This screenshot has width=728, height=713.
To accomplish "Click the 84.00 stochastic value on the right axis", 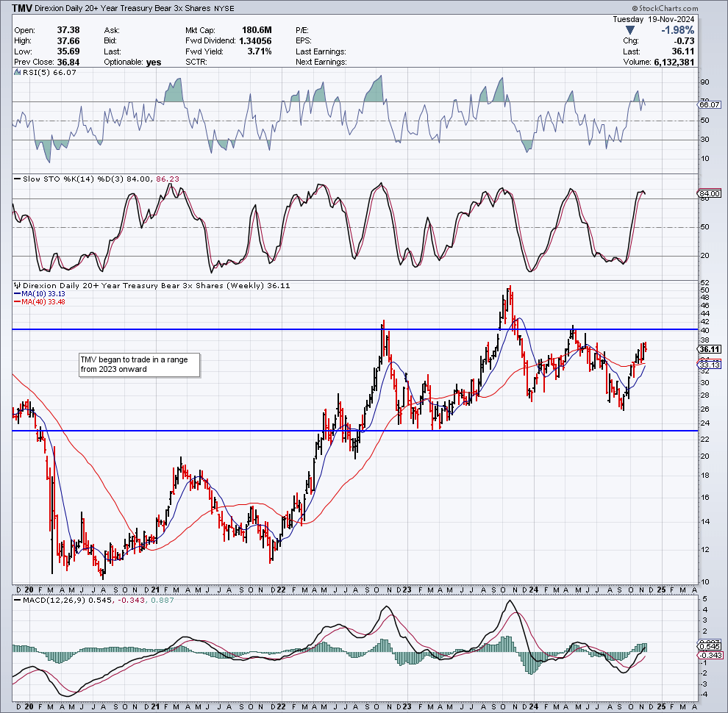I will 708,193.
